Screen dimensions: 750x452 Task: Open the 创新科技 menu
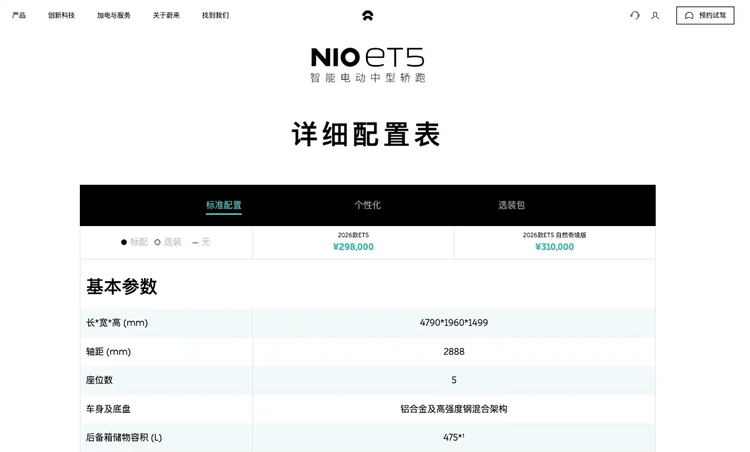click(61, 15)
